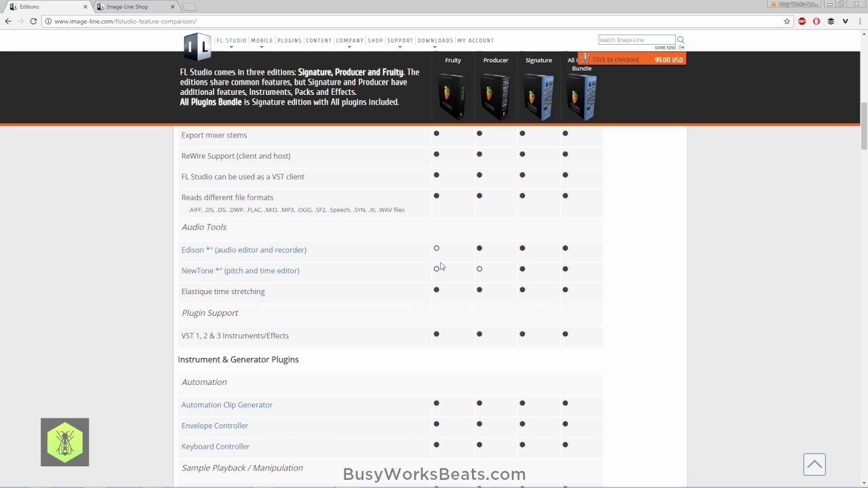Open the stacked layers extension icon

click(x=831, y=21)
